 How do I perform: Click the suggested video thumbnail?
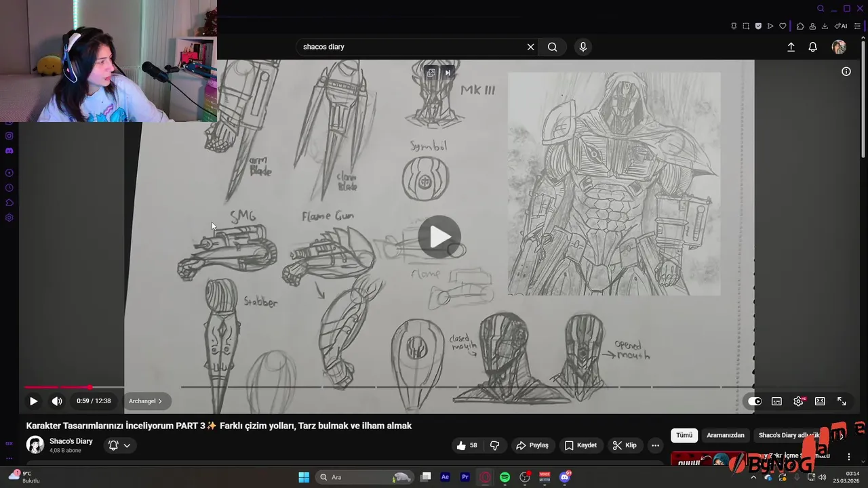coord(709,460)
